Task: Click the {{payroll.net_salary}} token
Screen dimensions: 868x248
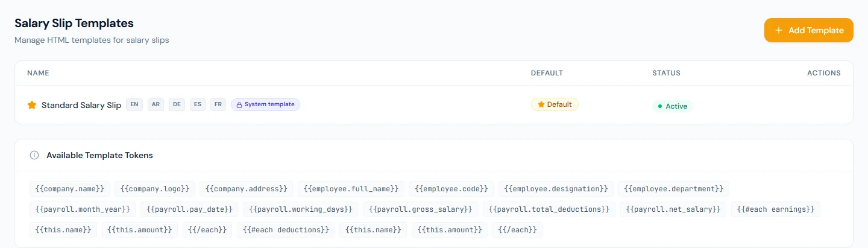Action: click(x=673, y=209)
